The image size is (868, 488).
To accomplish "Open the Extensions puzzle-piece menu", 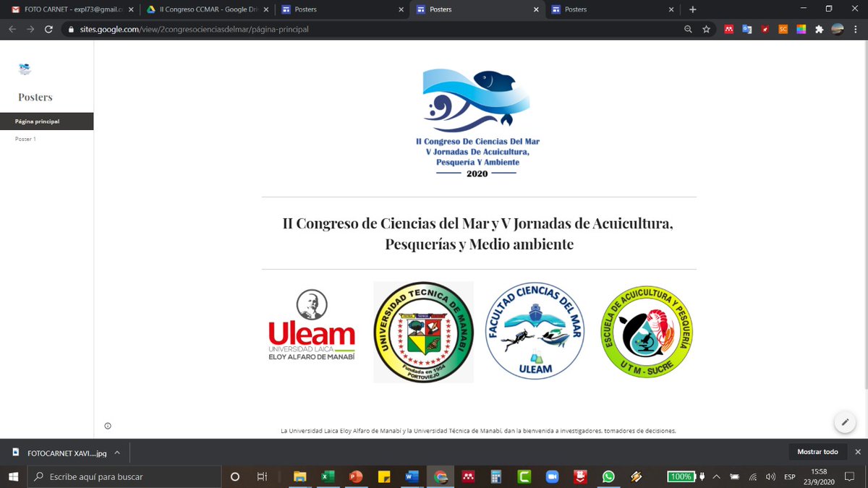I will [x=820, y=30].
